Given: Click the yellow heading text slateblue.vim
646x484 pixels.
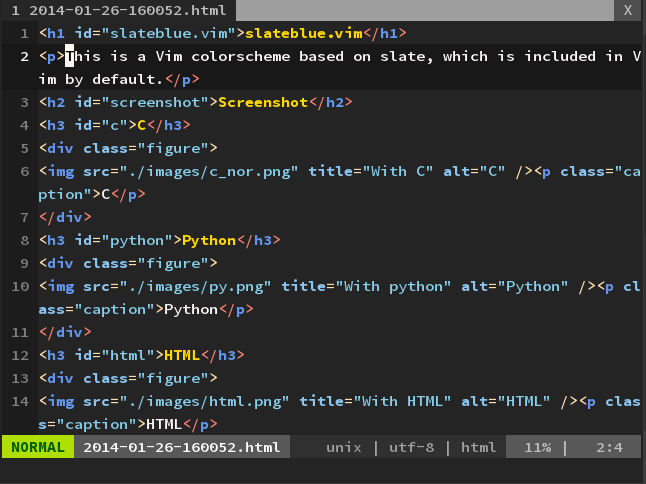Looking at the screenshot, I should pyautogui.click(x=304, y=33).
